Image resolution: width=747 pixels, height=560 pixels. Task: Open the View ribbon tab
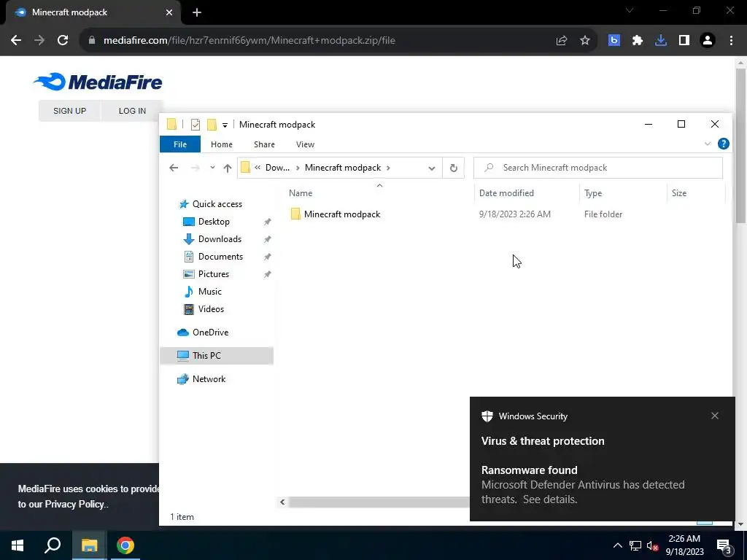[305, 144]
